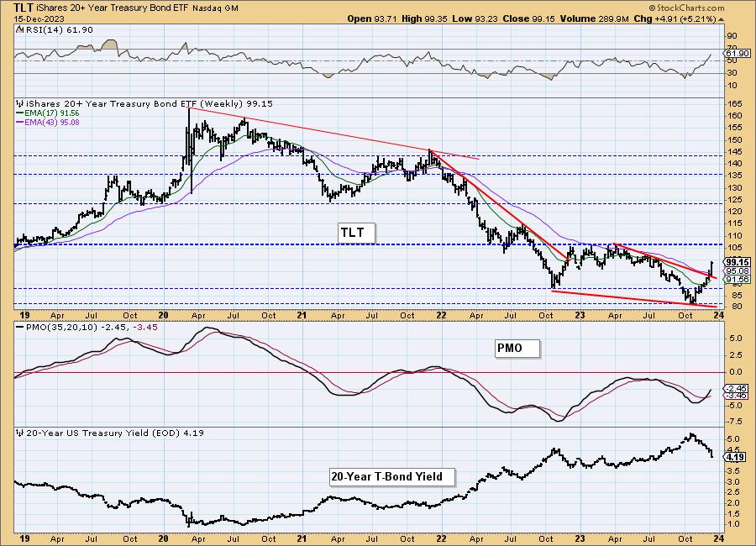Click the Close 99.15 value in header
The width and height of the screenshot is (756, 546).
click(529, 18)
